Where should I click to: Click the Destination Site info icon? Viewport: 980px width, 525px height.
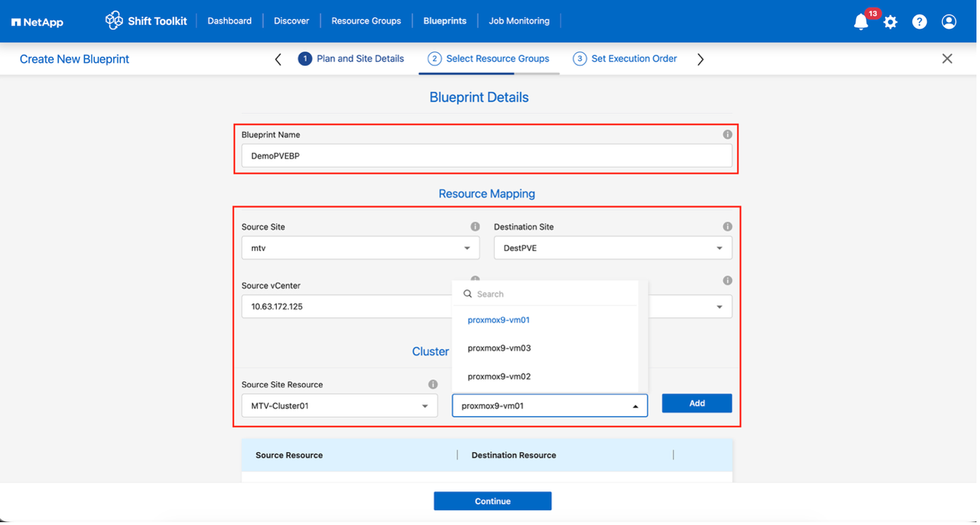[727, 226]
